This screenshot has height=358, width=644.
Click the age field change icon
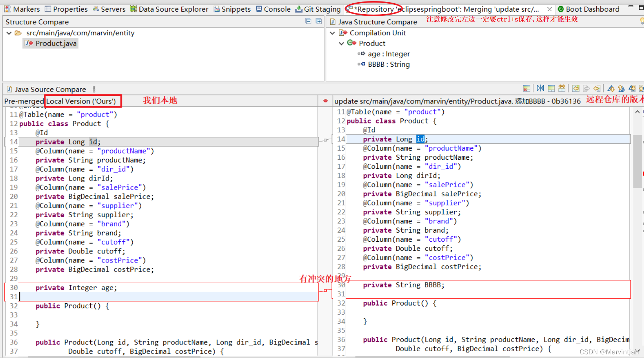pos(361,54)
